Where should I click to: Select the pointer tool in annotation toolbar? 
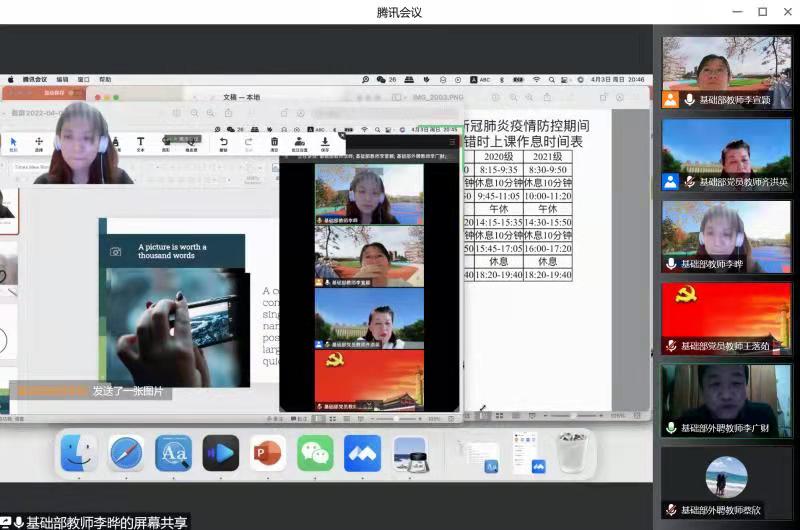(14, 143)
